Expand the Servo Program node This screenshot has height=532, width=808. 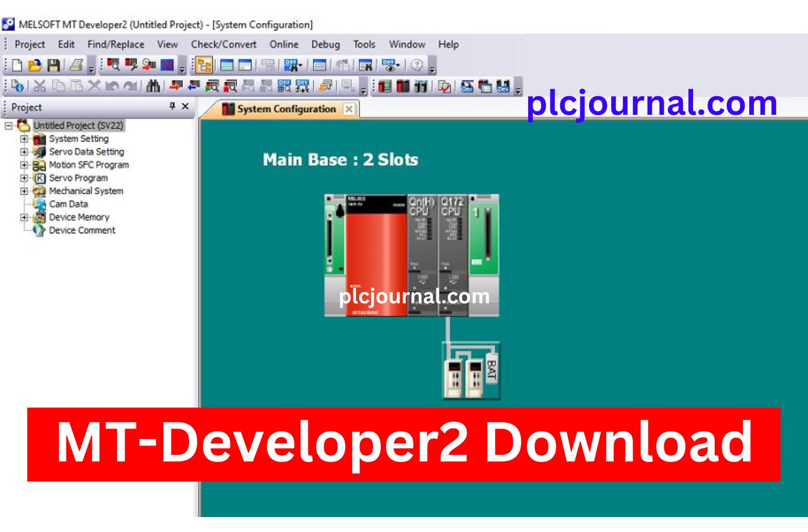click(24, 178)
